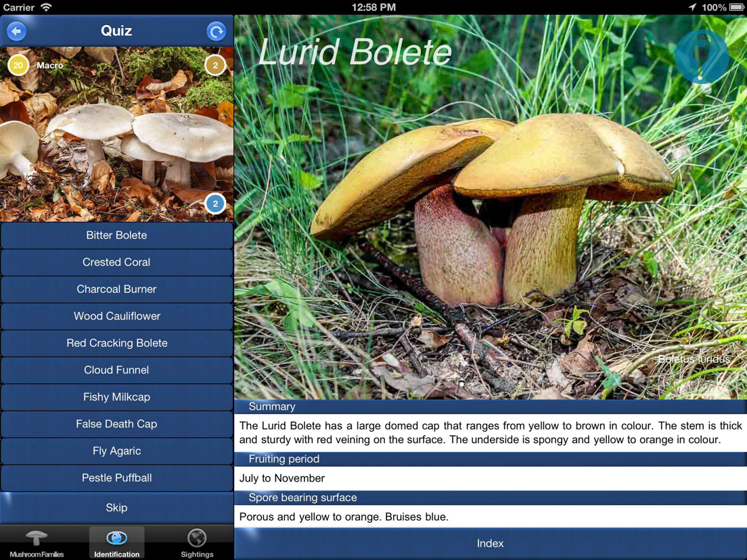747x560 pixels.
Task: Tap the Lurid Bolete title
Action: [355, 51]
